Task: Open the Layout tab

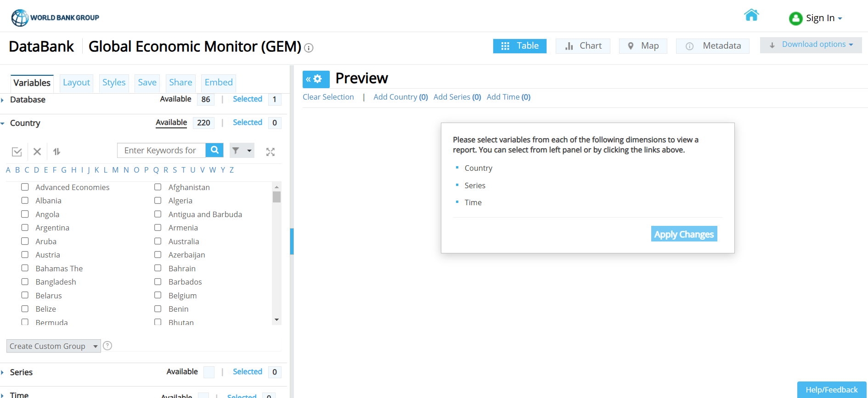Action: click(76, 83)
